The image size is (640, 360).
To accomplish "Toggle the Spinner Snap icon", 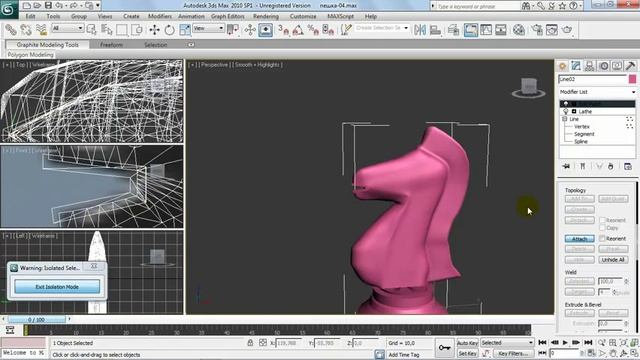I will [328, 30].
